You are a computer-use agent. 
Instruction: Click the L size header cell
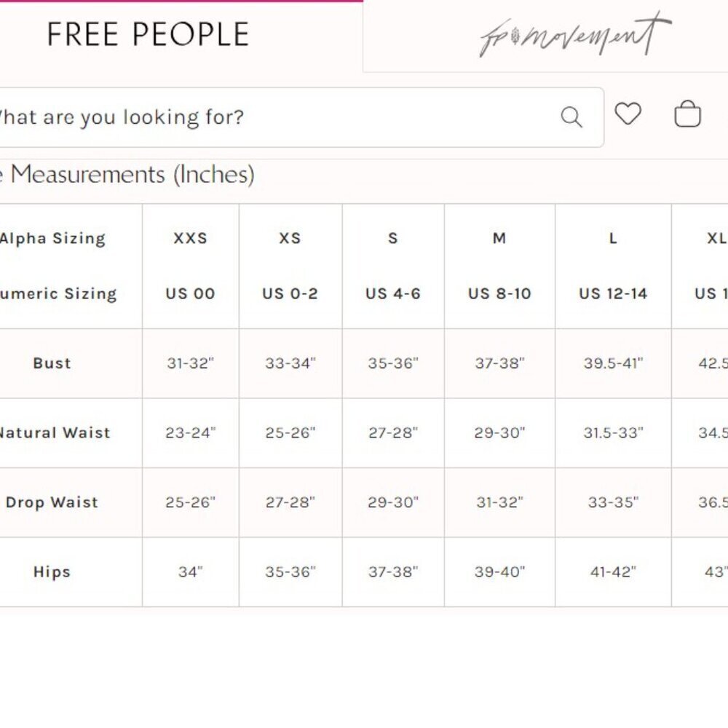pyautogui.click(x=613, y=238)
